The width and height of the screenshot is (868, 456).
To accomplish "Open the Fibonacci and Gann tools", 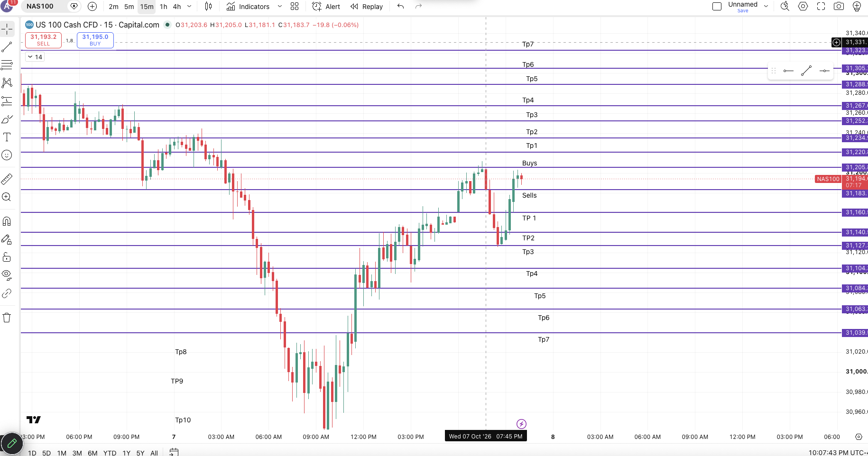I will 7,65.
